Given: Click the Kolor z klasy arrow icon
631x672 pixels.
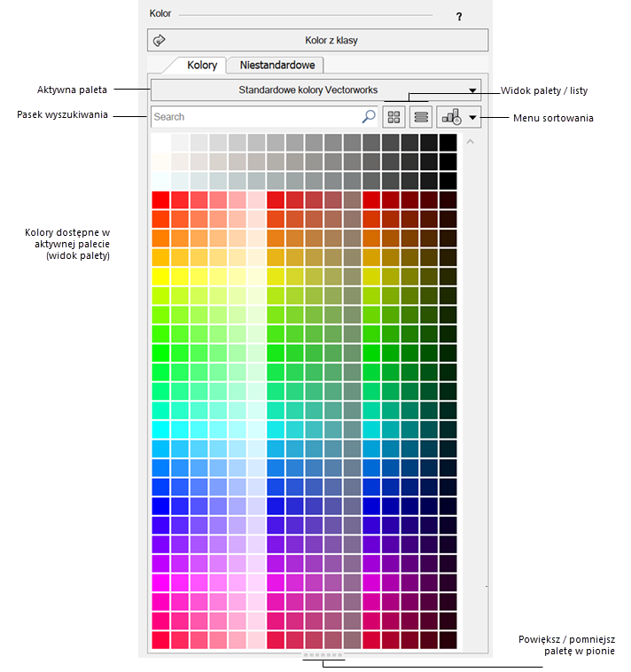Looking at the screenshot, I should (160, 40).
